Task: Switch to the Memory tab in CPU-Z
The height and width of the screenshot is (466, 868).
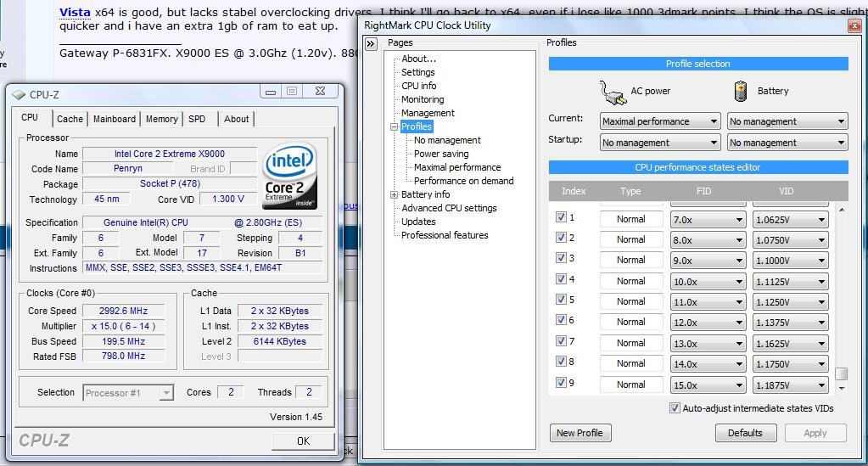Action: point(162,119)
